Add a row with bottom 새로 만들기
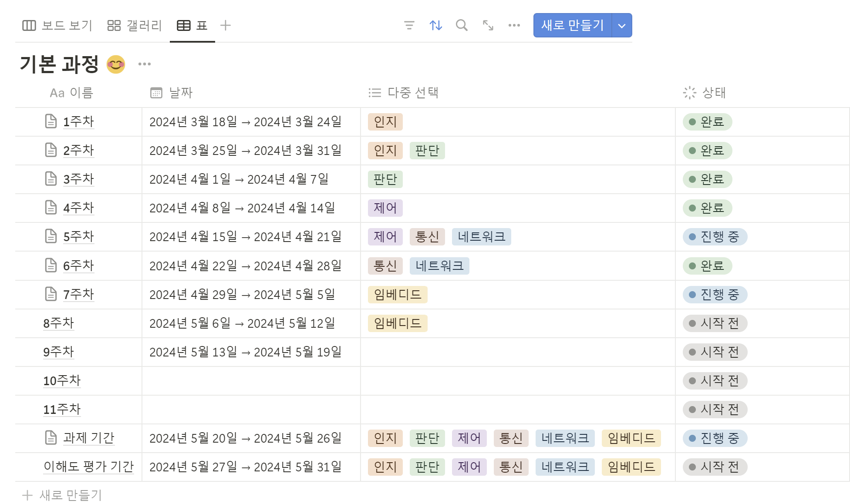Screen dimensions: 850x504 [x=62, y=495]
